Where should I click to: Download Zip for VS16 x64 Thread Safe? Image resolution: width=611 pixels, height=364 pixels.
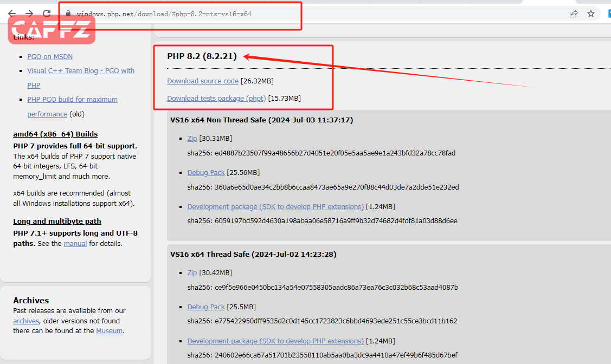(192, 273)
